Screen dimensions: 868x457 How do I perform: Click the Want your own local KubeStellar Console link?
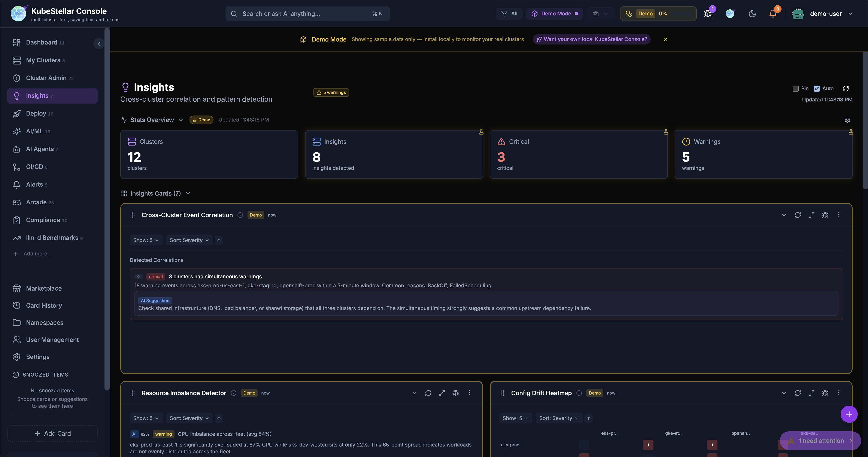(591, 39)
